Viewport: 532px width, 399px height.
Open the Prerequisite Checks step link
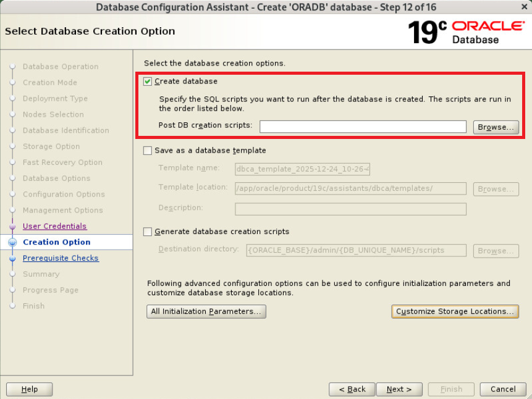coord(61,258)
